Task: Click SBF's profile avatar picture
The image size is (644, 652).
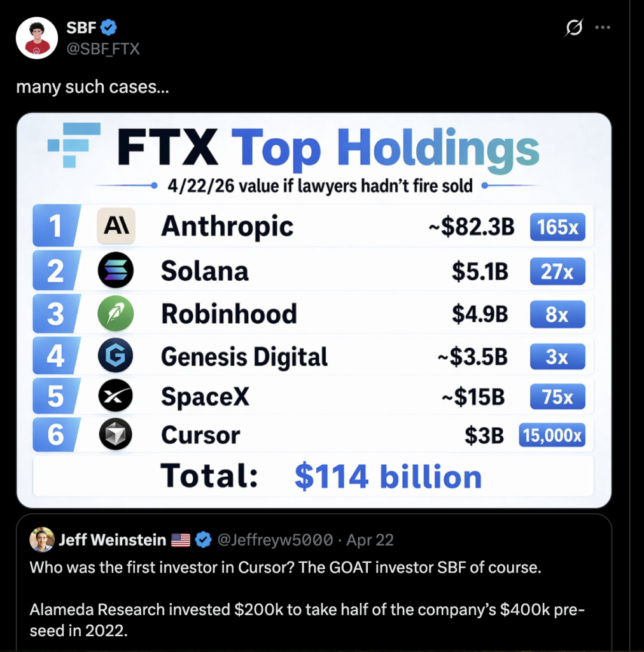Action: [37, 38]
